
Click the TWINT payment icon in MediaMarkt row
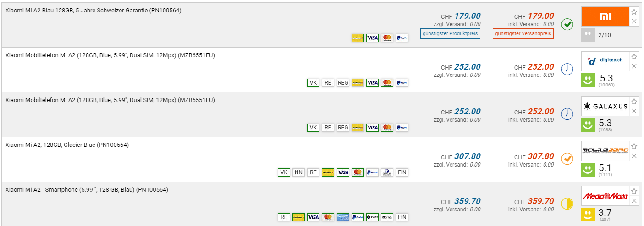pos(372,217)
